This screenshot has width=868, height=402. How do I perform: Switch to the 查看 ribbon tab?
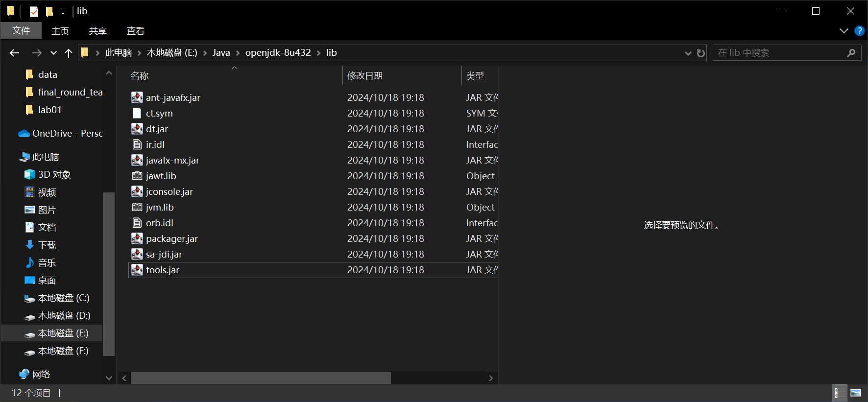[136, 31]
